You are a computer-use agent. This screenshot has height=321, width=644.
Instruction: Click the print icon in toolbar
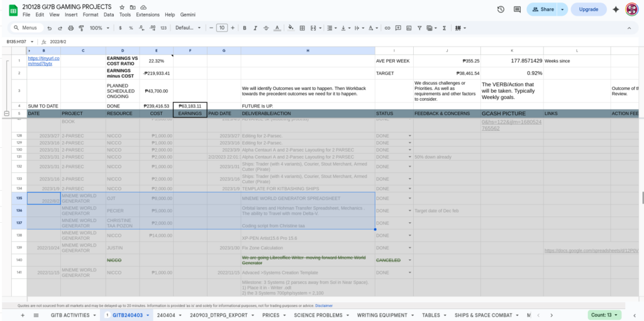click(x=70, y=28)
